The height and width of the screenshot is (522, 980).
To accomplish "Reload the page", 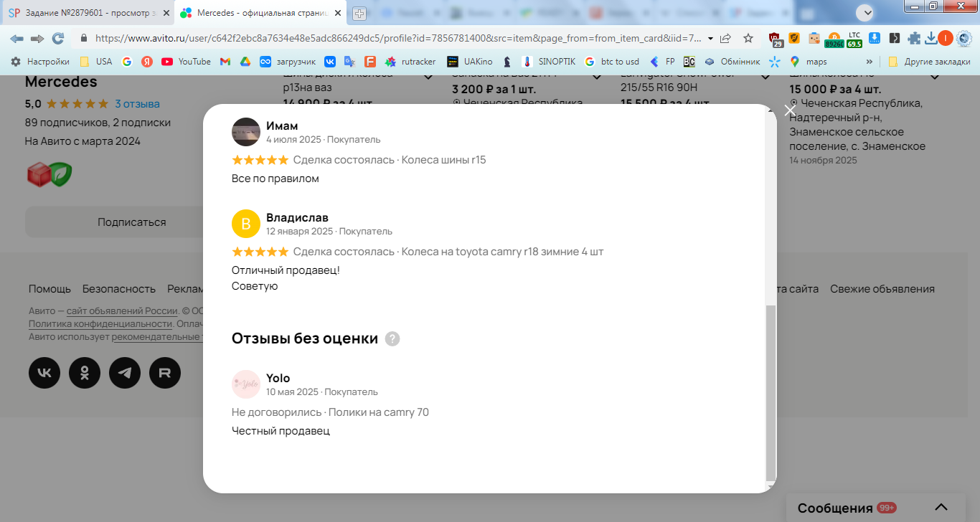I will tap(58, 38).
